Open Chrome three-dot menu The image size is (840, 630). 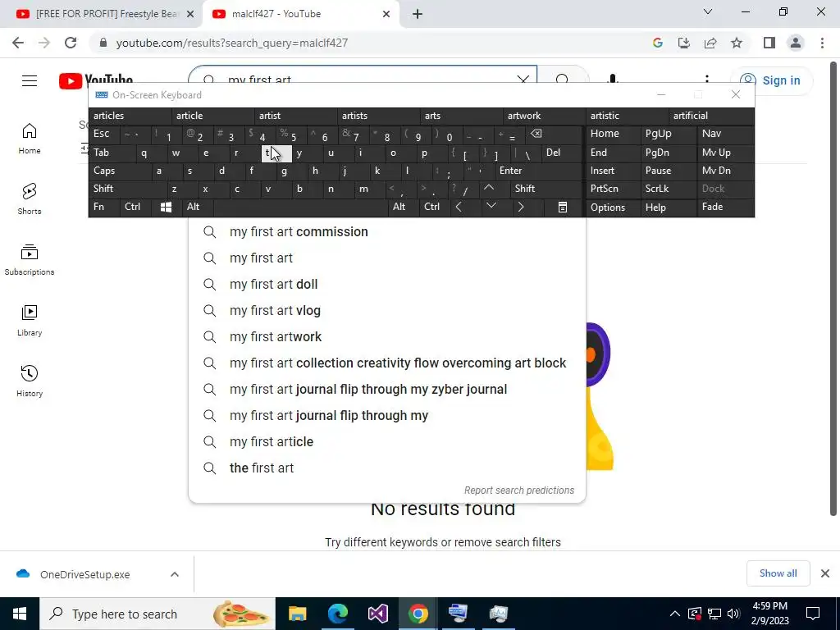tap(822, 43)
